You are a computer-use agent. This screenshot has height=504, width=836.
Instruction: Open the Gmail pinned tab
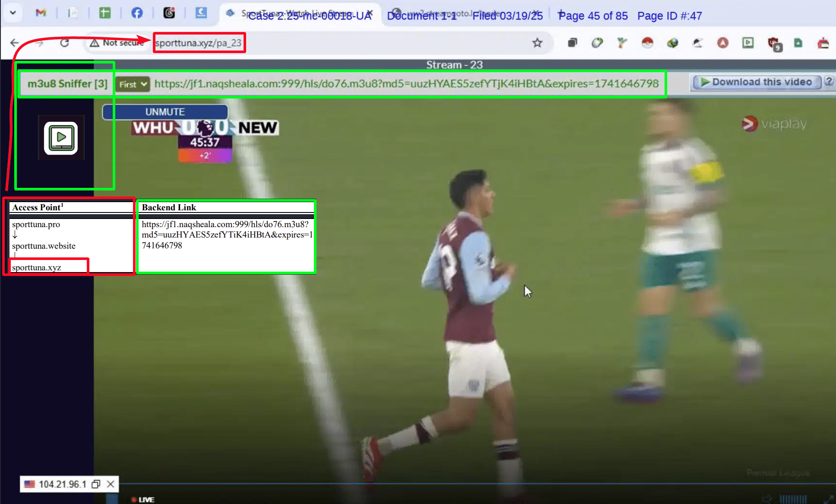click(41, 13)
